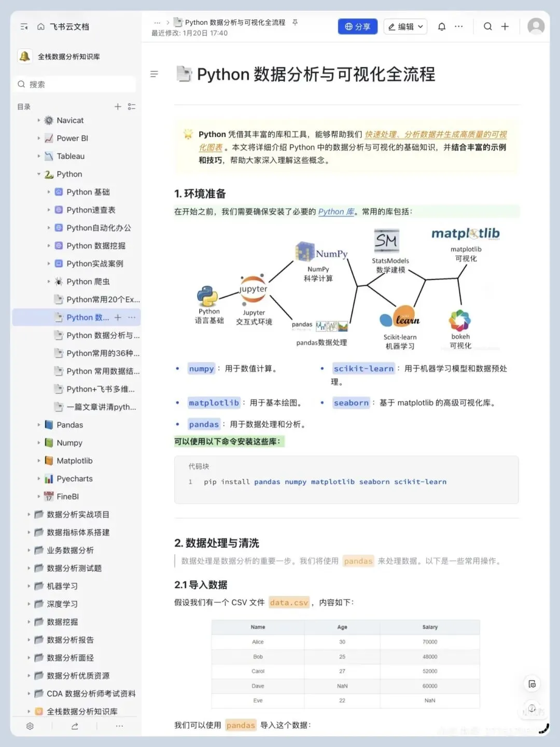The image size is (560, 747).
Task: Open Python常用的36种... document
Action: [x=103, y=353]
